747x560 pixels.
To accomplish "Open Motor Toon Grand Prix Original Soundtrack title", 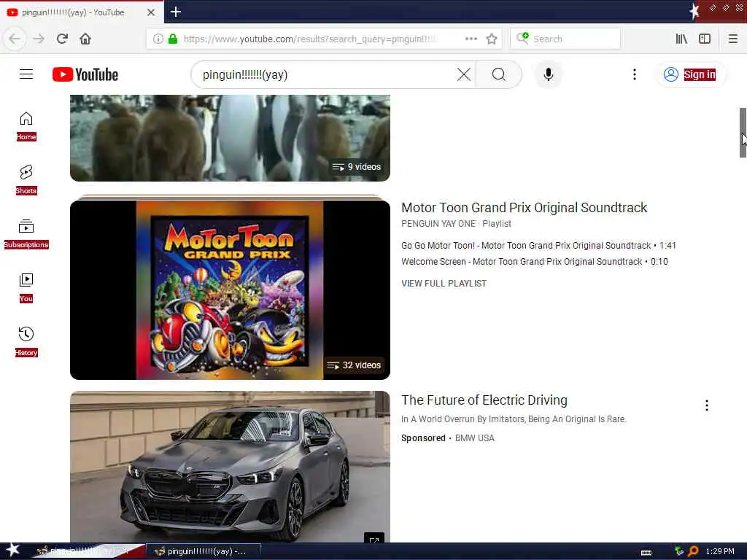I will 524,208.
